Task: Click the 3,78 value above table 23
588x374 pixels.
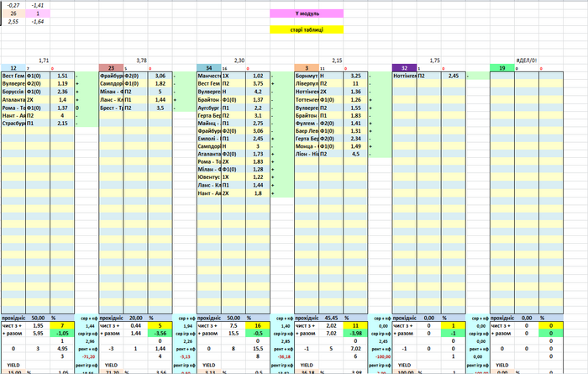Action: [x=141, y=61]
